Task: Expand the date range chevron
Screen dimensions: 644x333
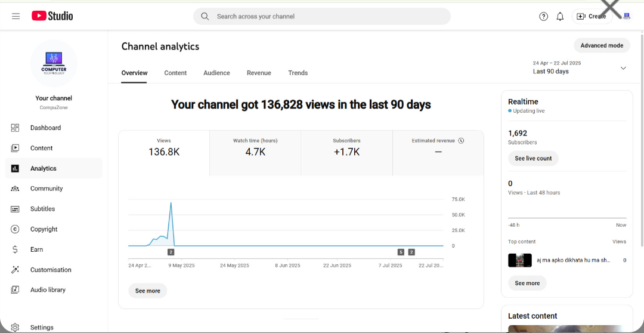Action: point(623,68)
